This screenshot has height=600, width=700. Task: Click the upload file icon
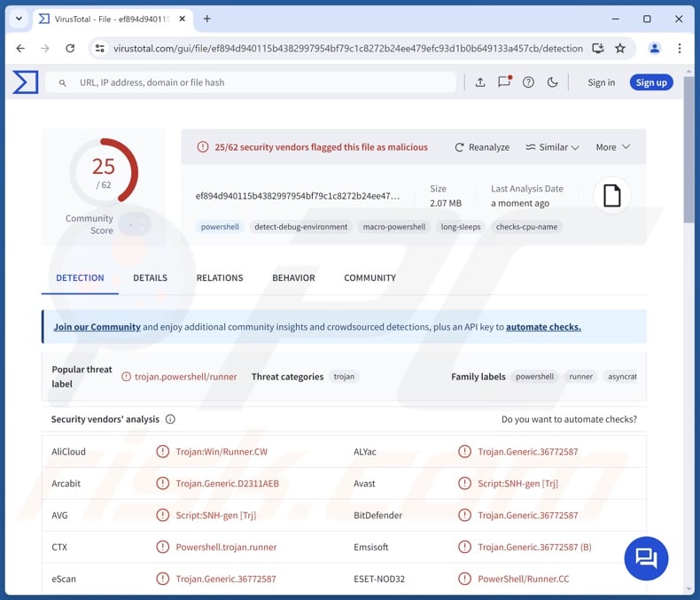click(480, 82)
